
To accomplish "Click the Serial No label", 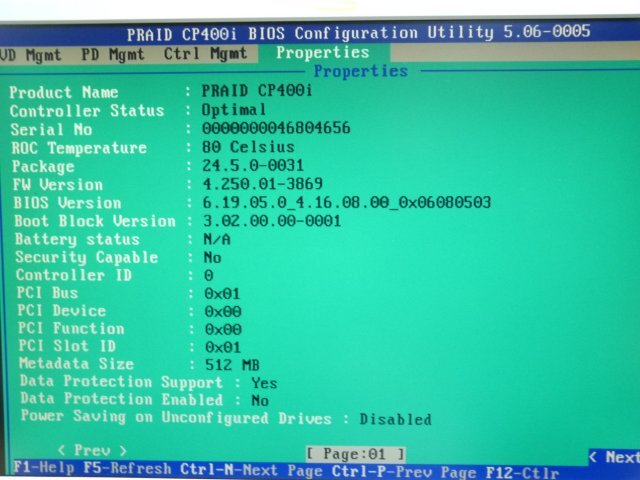I will (x=51, y=129).
